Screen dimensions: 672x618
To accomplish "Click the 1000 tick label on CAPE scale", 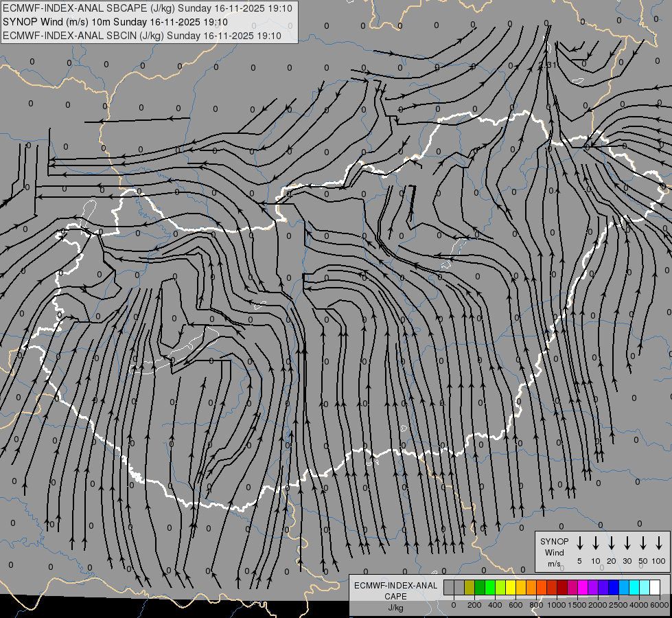I will coord(556,605).
